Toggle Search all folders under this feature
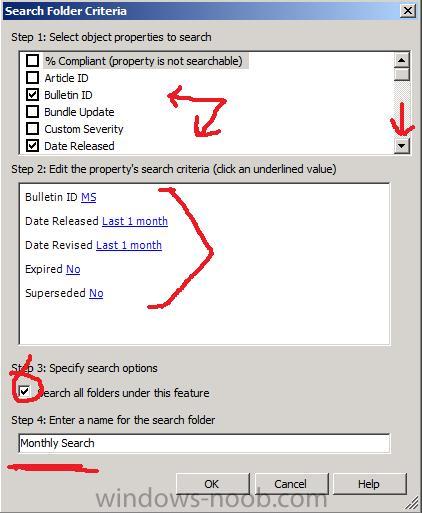The image size is (422, 513). tap(24, 392)
